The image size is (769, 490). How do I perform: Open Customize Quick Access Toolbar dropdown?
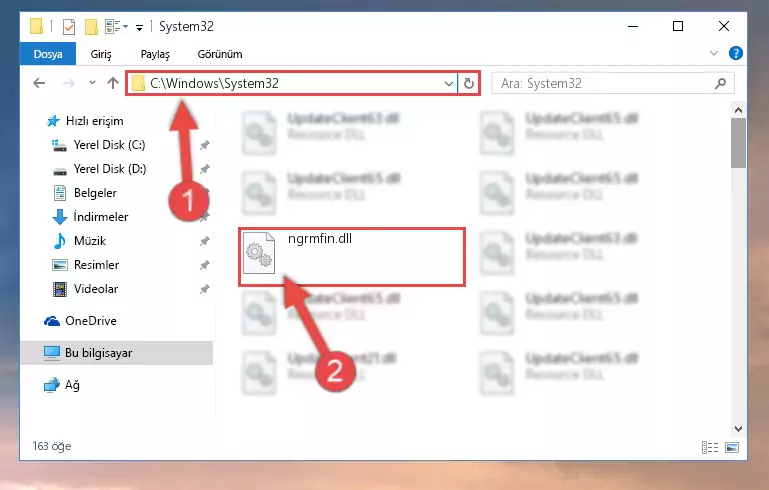pos(139,27)
